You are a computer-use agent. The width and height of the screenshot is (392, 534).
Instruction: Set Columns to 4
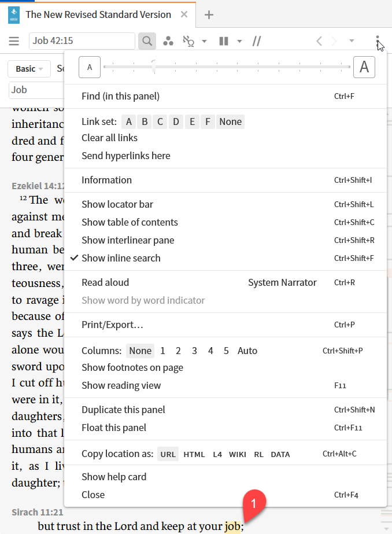coord(210,351)
